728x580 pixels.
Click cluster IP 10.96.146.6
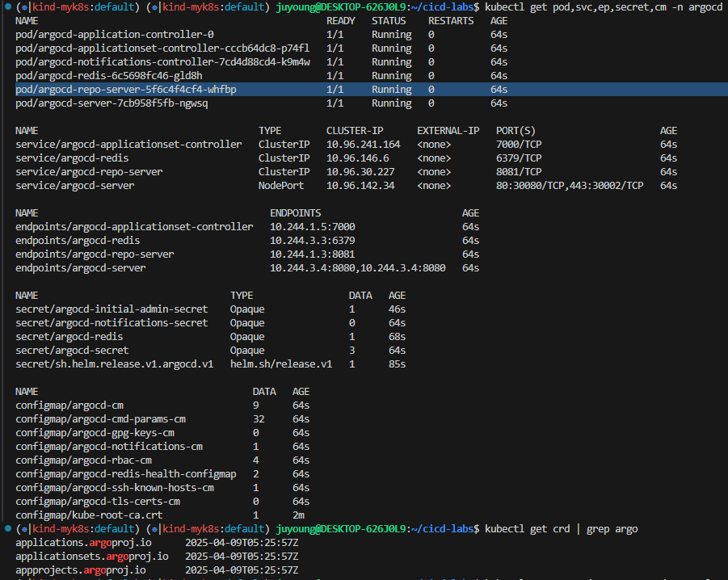[357, 158]
